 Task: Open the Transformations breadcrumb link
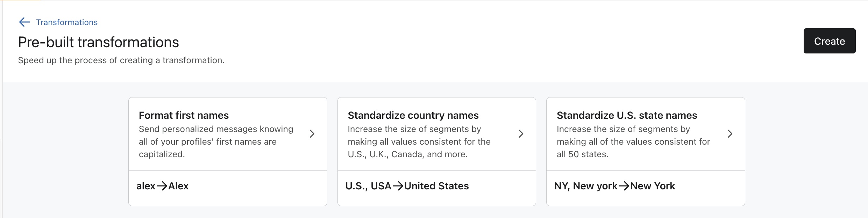(67, 22)
